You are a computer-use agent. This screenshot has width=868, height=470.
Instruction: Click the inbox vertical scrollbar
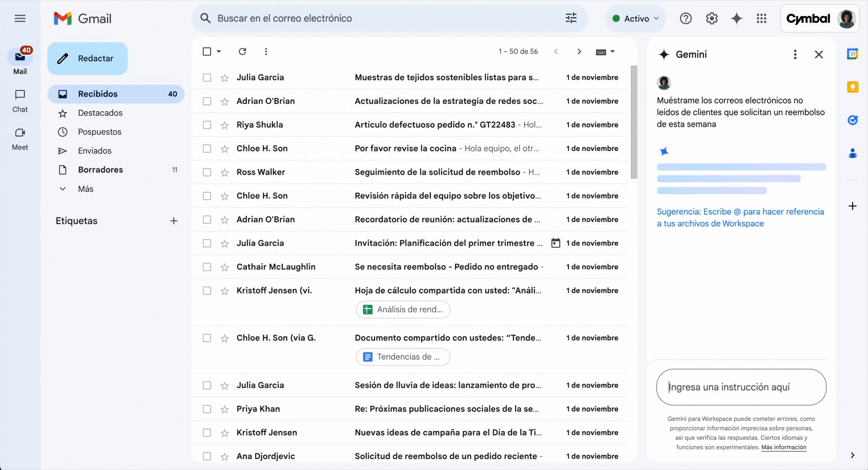(634, 122)
